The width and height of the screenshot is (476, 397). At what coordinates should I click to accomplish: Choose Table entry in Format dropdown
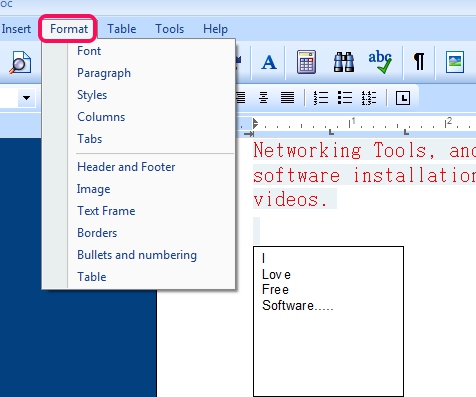click(92, 277)
